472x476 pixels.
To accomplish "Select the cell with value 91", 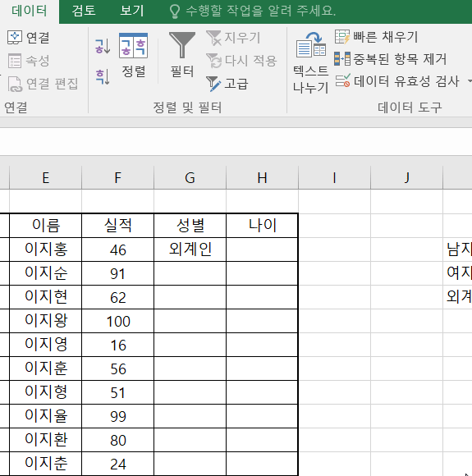I will click(x=118, y=273).
